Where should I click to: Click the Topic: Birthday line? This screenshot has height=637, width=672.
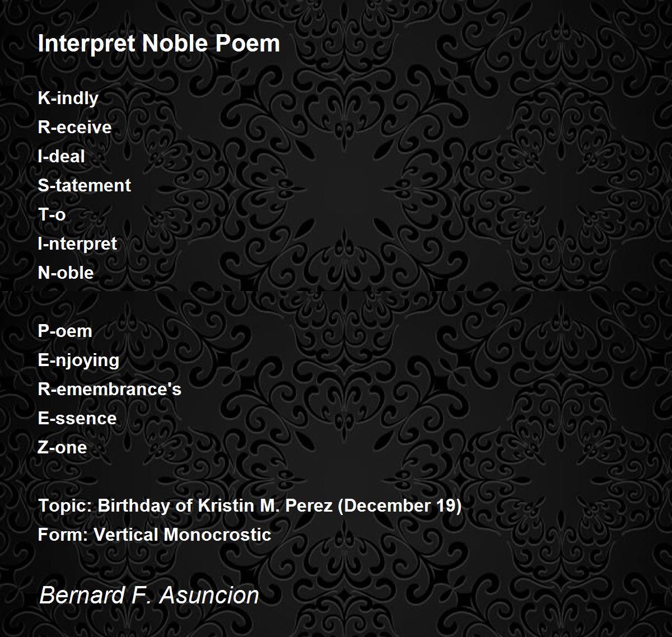click(x=250, y=506)
